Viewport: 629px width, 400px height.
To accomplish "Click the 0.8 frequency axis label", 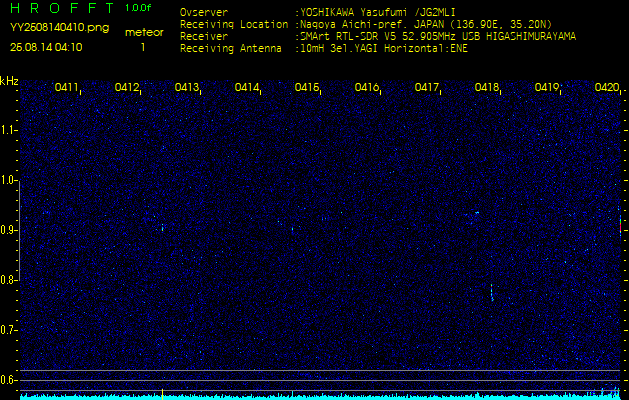I will pyautogui.click(x=8, y=280).
